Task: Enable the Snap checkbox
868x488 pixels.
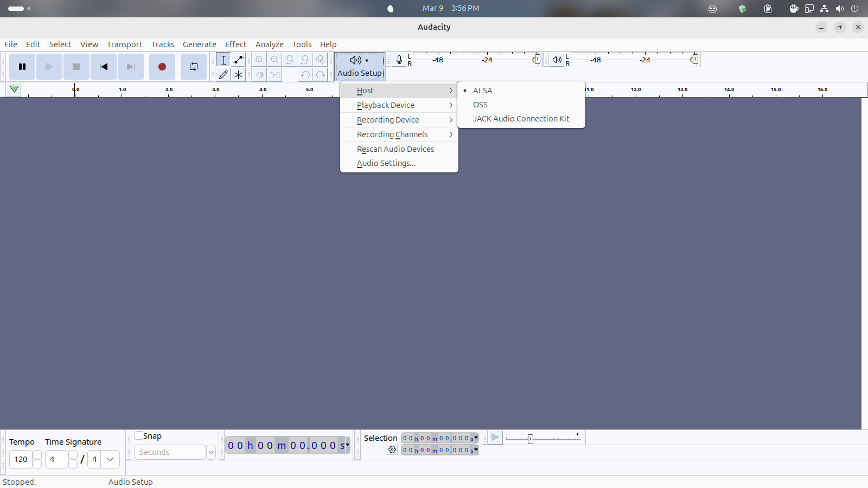Action: tap(139, 435)
